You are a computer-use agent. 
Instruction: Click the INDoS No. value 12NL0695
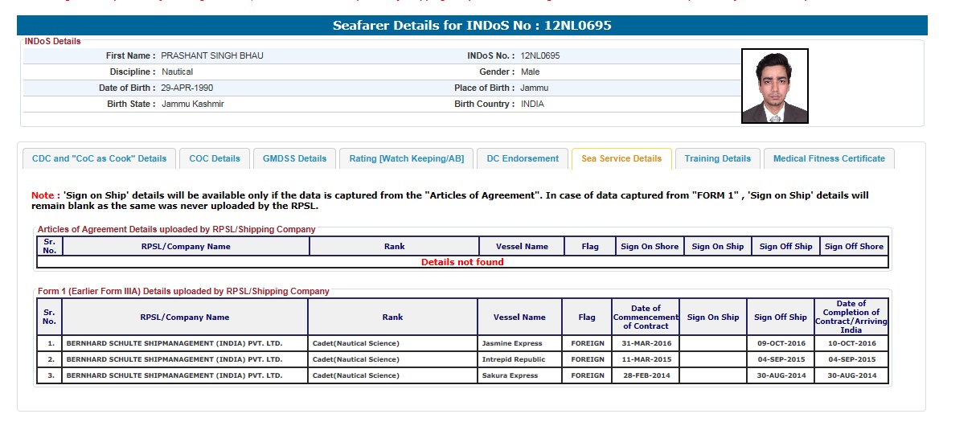(x=540, y=56)
